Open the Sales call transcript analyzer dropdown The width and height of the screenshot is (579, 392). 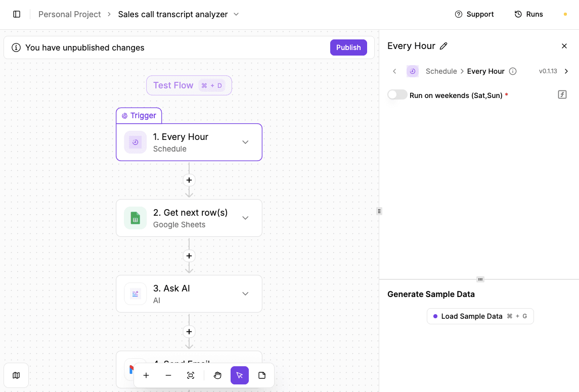(236, 14)
